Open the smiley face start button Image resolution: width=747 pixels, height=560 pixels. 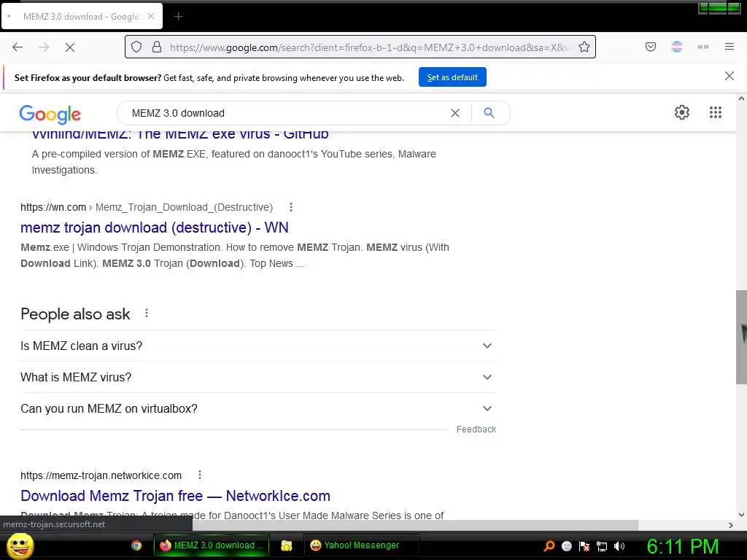(20, 545)
